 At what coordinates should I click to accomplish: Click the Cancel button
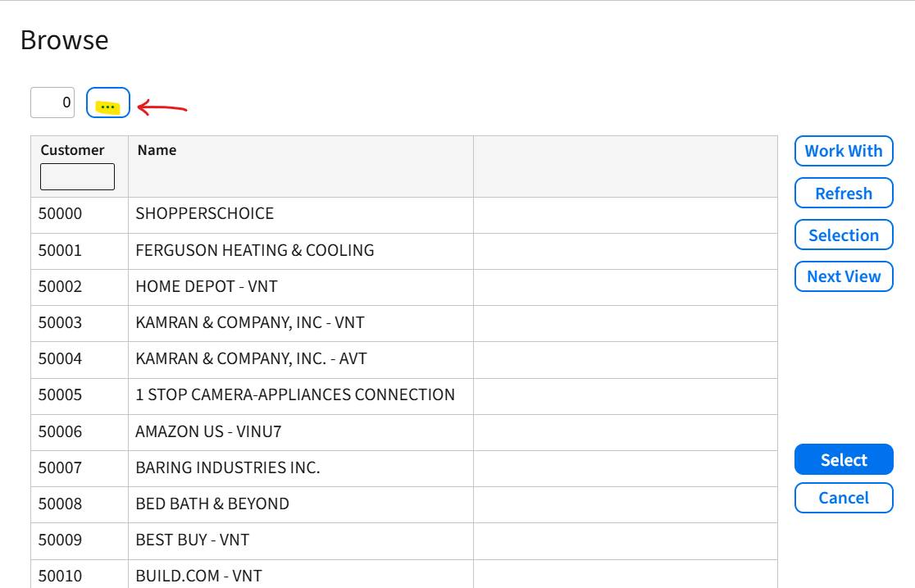pyautogui.click(x=844, y=498)
